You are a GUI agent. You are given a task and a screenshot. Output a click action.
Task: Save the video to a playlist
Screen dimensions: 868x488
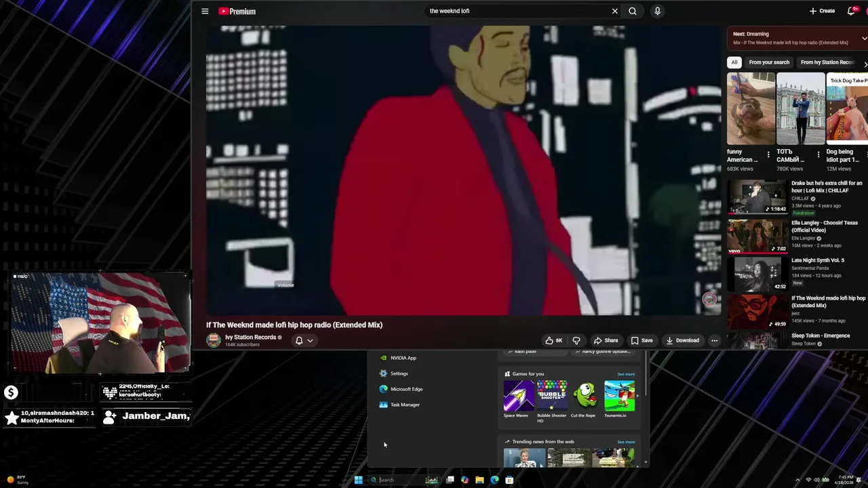tap(642, 340)
